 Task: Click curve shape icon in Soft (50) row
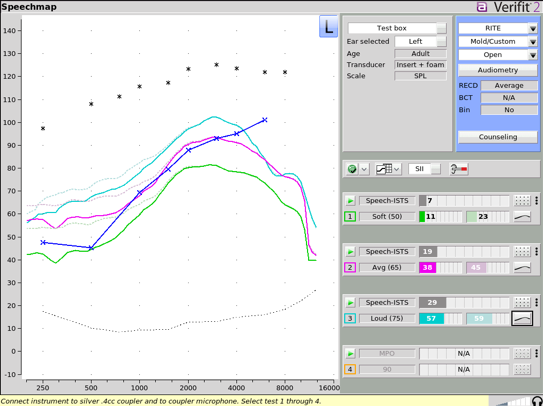tap(522, 217)
